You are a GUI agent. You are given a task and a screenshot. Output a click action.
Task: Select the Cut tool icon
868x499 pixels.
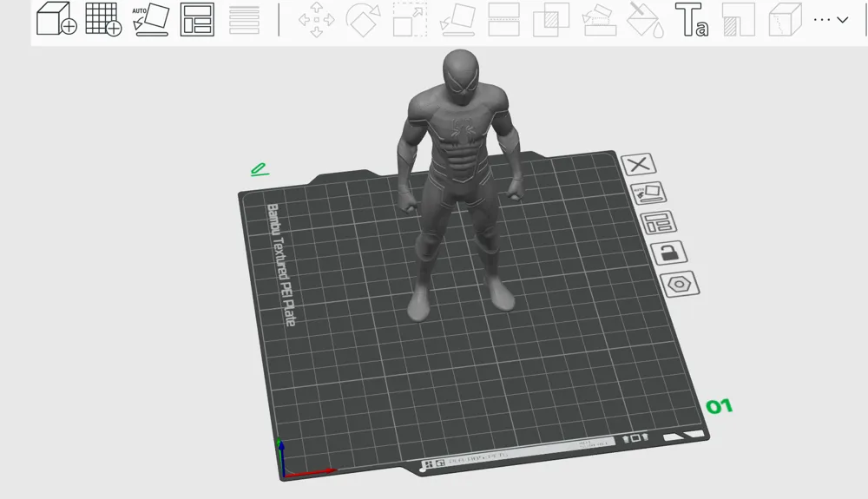tap(503, 19)
